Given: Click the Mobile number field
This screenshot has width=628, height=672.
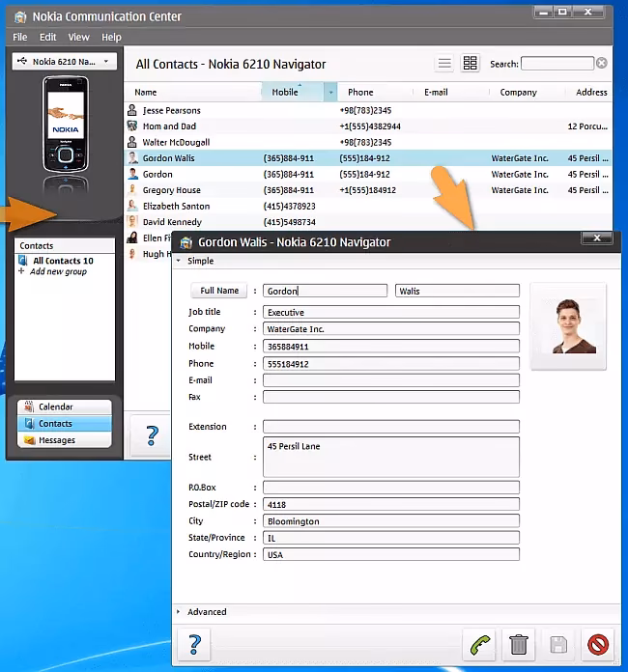Looking at the screenshot, I should click(x=391, y=347).
